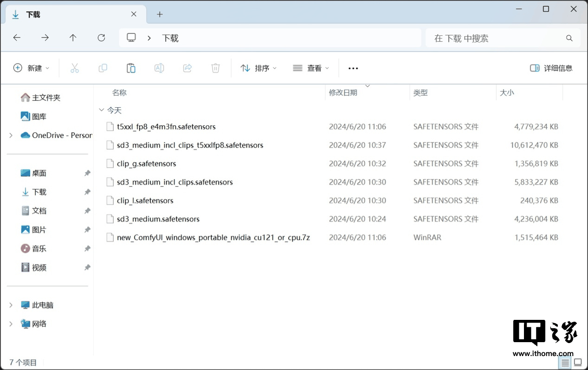The image size is (588, 370).
Task: Click the Paste icon
Action: click(x=131, y=68)
